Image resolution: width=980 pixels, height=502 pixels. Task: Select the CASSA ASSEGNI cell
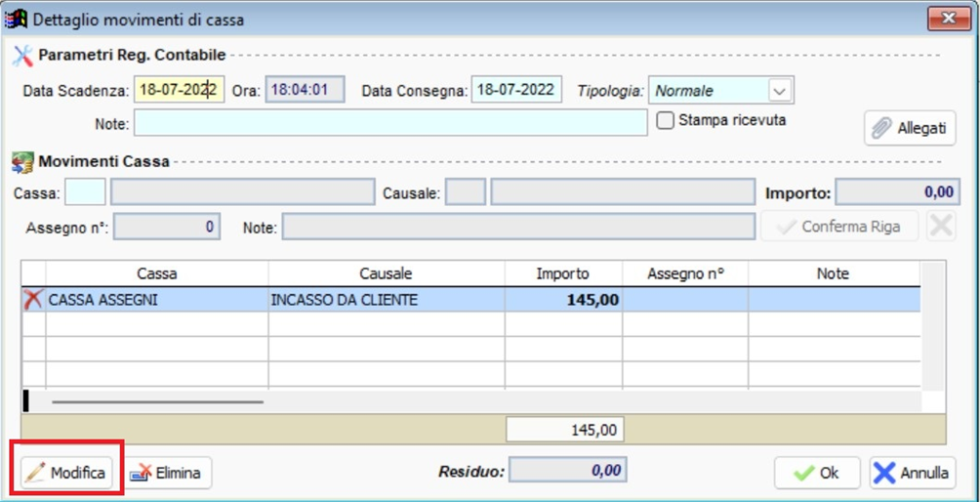click(157, 300)
